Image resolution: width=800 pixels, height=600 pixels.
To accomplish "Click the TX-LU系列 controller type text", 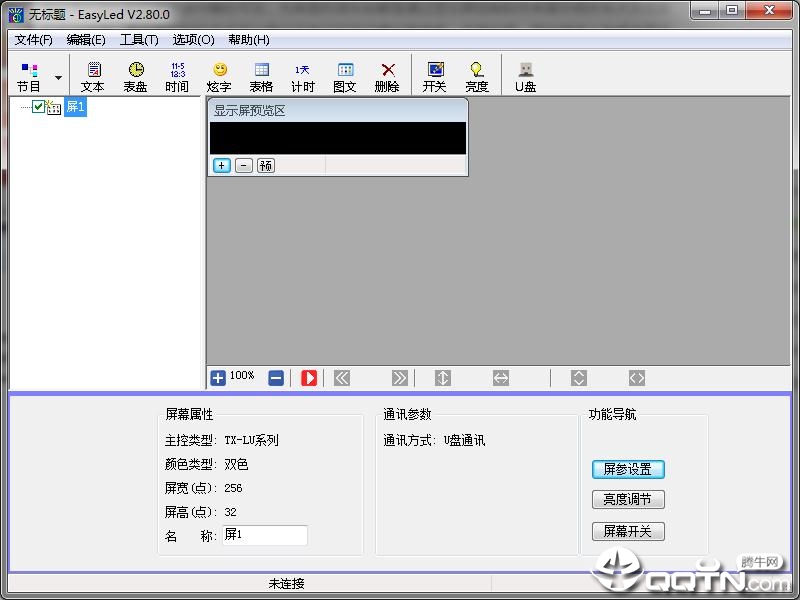I will tap(252, 440).
